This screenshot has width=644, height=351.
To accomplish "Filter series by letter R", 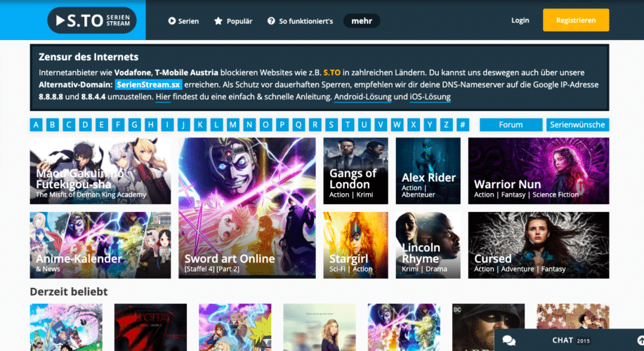I will (315, 125).
